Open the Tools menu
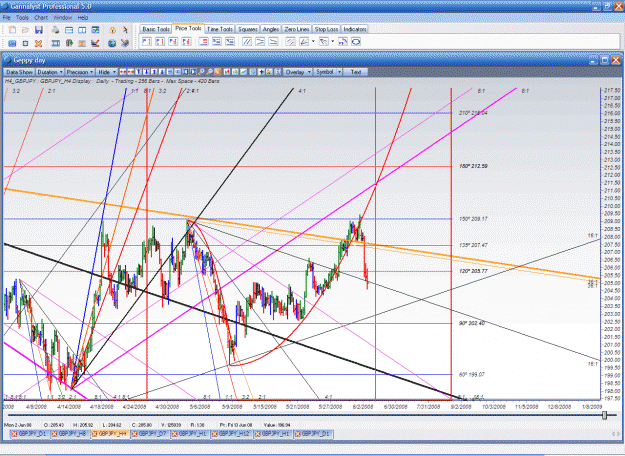Image resolution: width=625 pixels, height=456 pixels. tap(22, 18)
